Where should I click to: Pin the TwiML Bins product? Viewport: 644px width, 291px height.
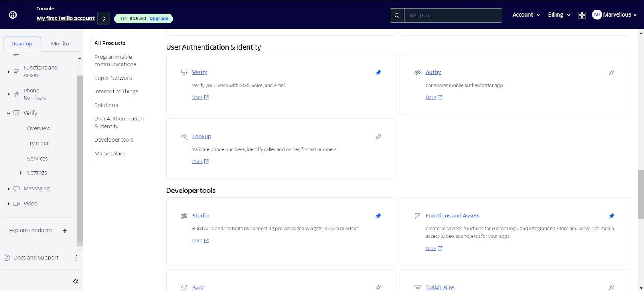[612, 287]
